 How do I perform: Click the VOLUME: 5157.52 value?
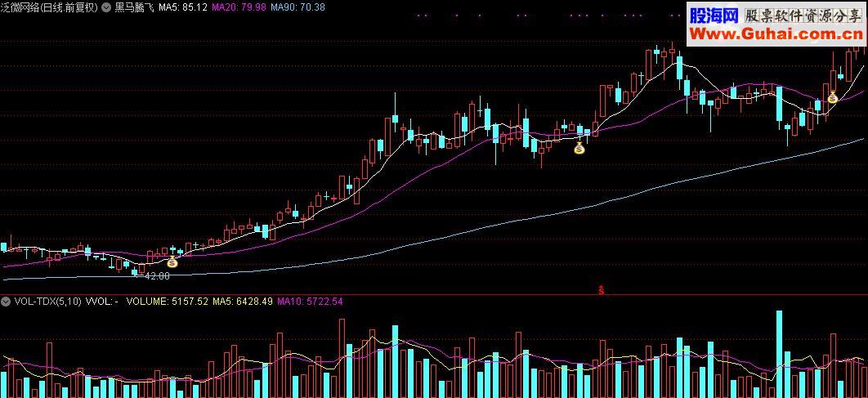point(168,302)
